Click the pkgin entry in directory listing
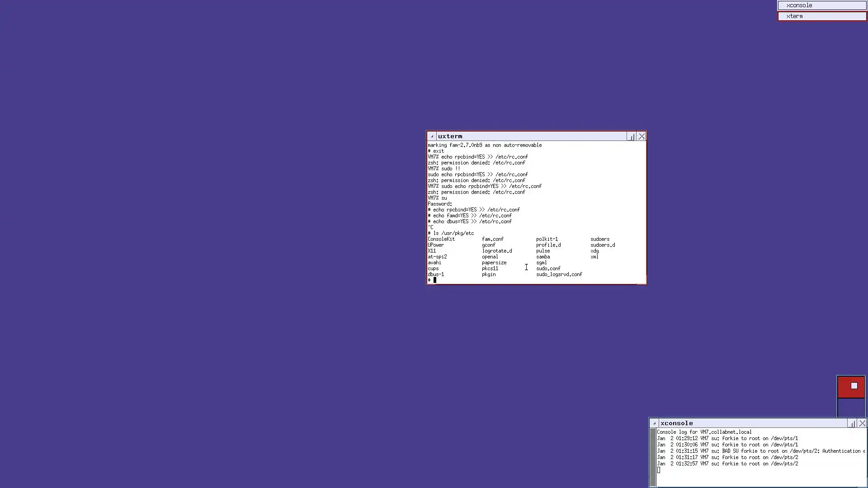 click(489, 274)
